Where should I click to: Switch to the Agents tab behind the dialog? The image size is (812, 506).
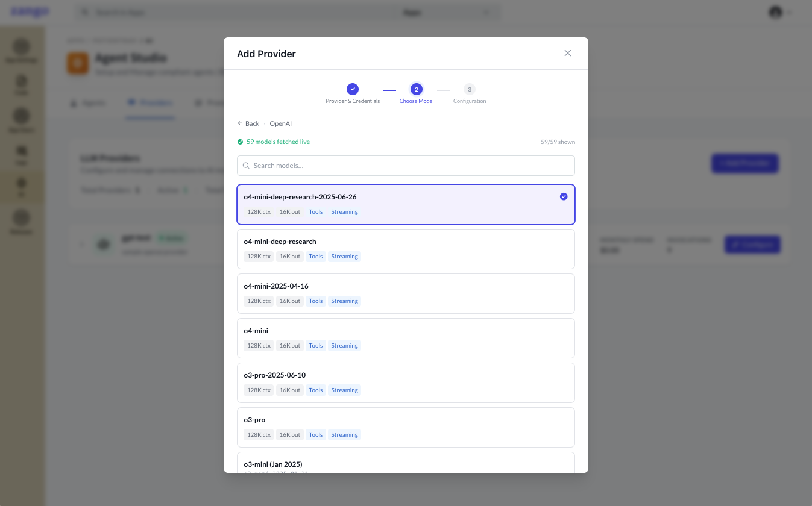point(88,103)
